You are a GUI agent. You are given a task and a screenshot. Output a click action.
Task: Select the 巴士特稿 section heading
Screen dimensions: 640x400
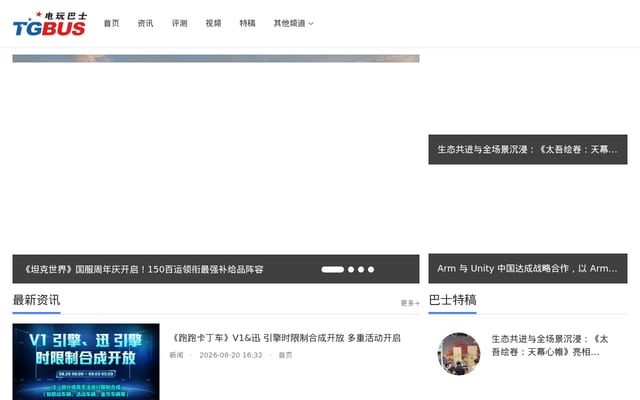pyautogui.click(x=452, y=300)
